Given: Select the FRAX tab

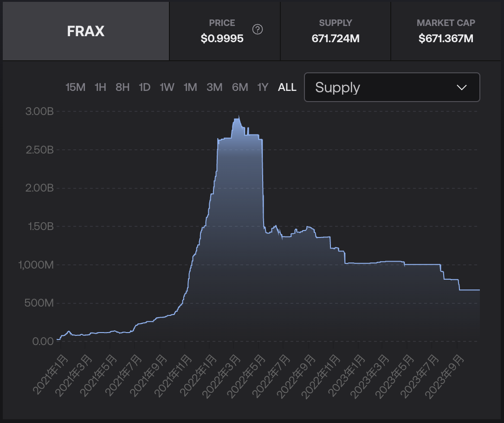Looking at the screenshot, I should [85, 31].
